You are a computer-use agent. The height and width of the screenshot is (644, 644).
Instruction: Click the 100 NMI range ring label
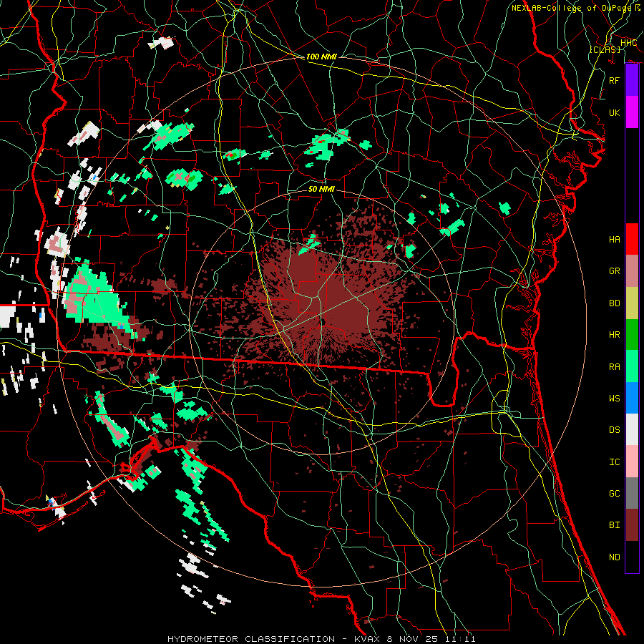coord(321,57)
